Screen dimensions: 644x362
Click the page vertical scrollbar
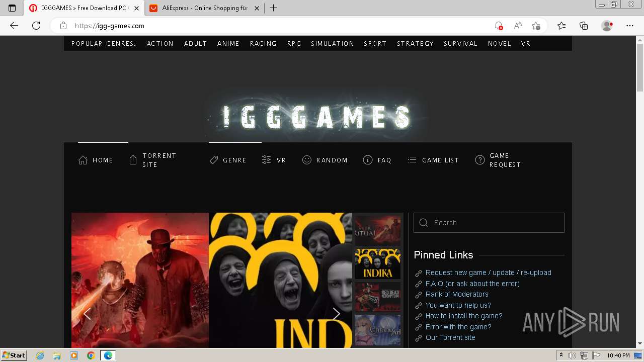pos(640,66)
